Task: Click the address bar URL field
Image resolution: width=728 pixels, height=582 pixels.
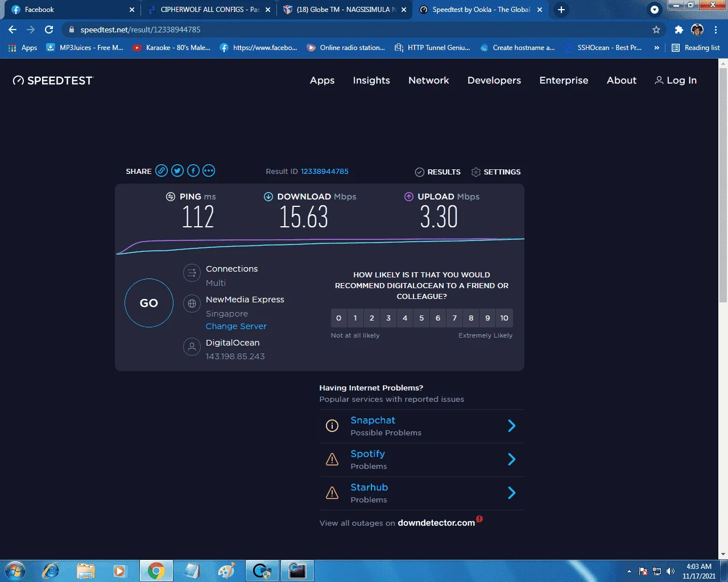Action: point(364,30)
